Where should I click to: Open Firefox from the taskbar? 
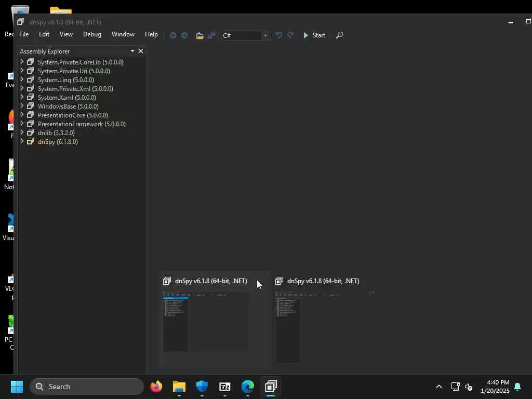(x=156, y=387)
